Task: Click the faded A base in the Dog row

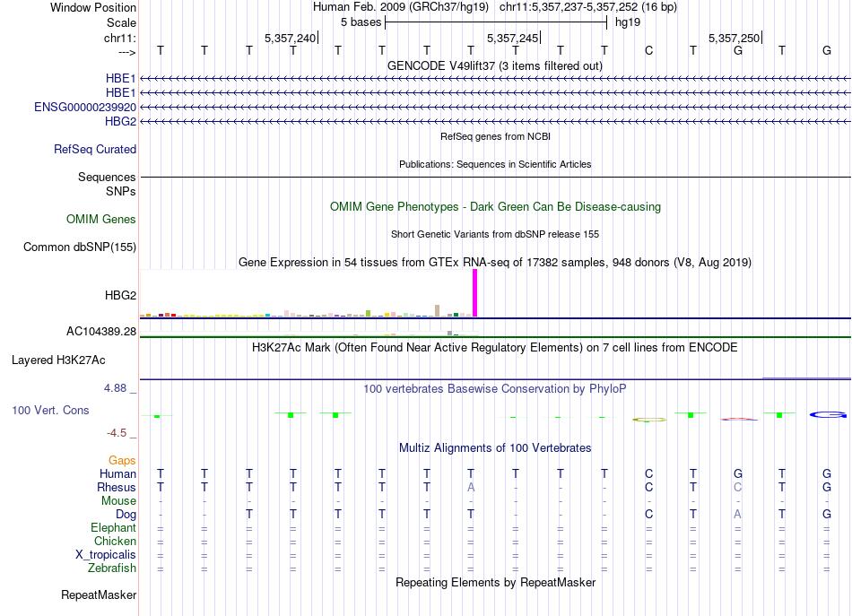Action: pos(737,514)
